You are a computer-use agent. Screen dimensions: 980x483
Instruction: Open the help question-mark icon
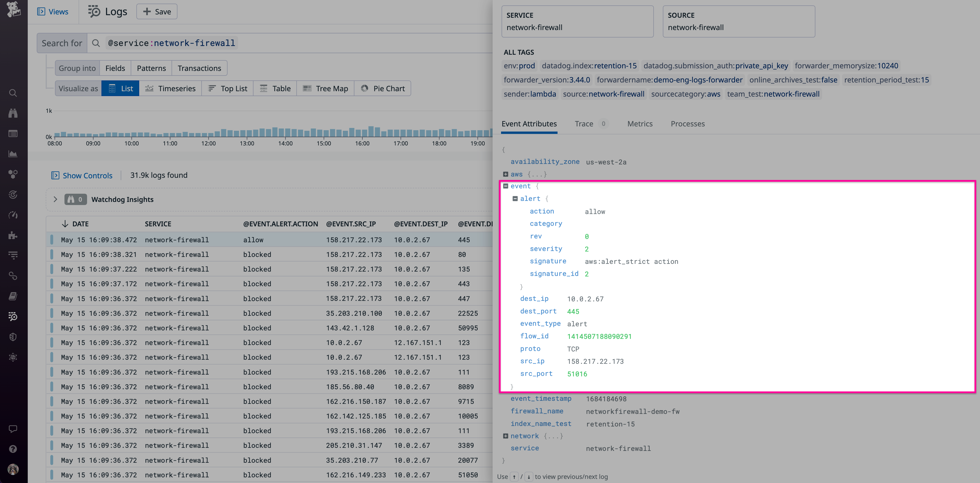13,449
